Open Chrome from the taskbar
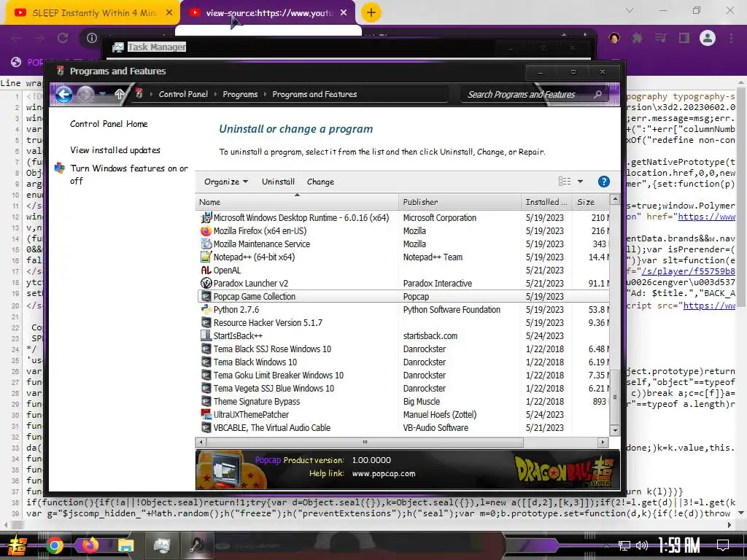The height and width of the screenshot is (560, 747). click(54, 545)
